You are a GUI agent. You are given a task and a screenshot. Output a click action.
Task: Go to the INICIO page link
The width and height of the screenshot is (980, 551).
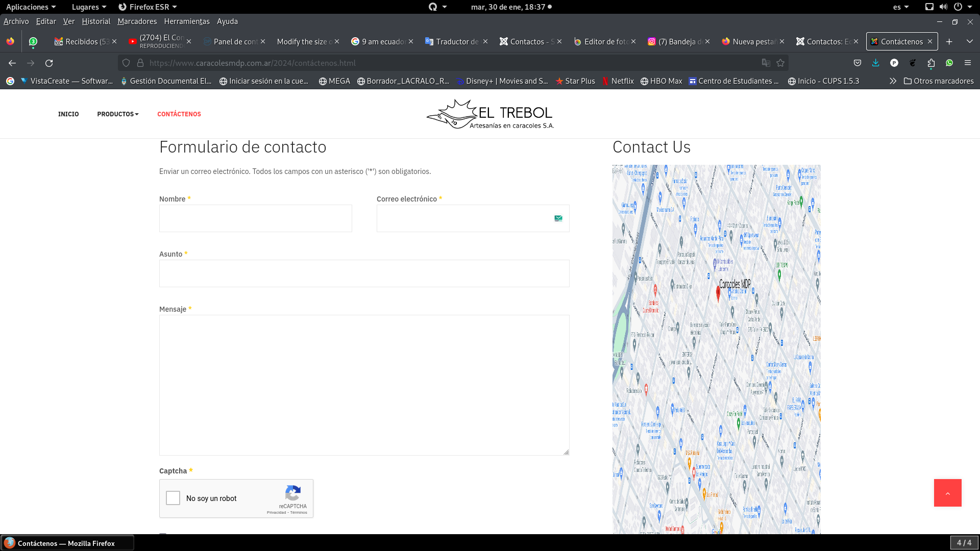click(x=68, y=114)
